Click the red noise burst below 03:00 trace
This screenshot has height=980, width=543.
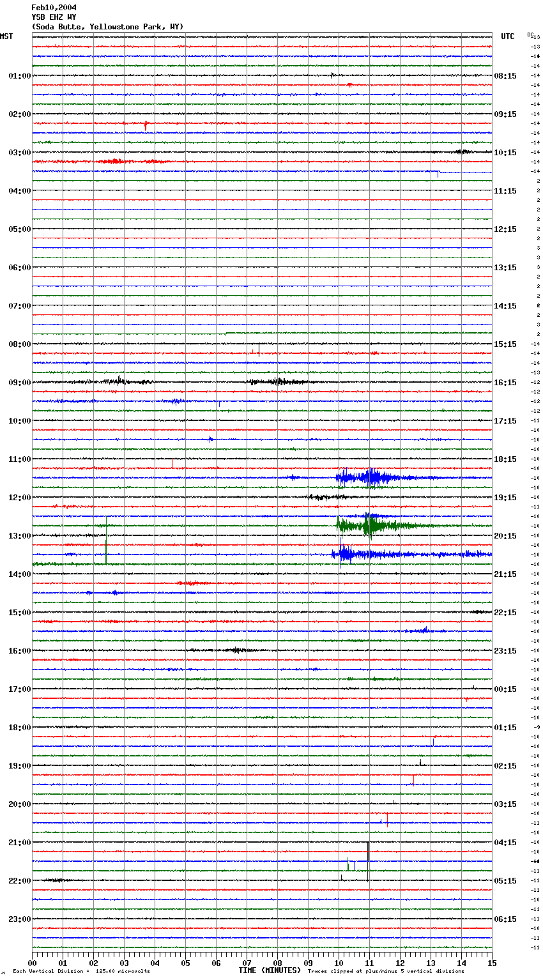115,162
